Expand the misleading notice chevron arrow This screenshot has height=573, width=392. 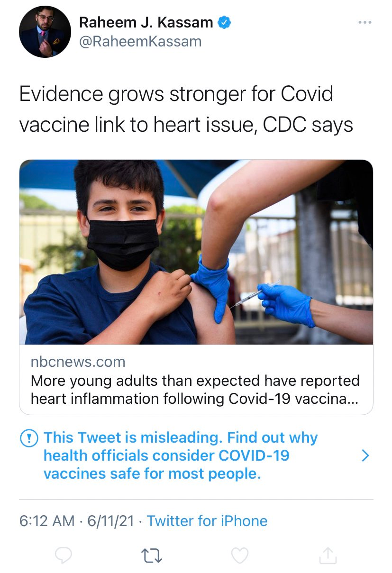[365, 455]
